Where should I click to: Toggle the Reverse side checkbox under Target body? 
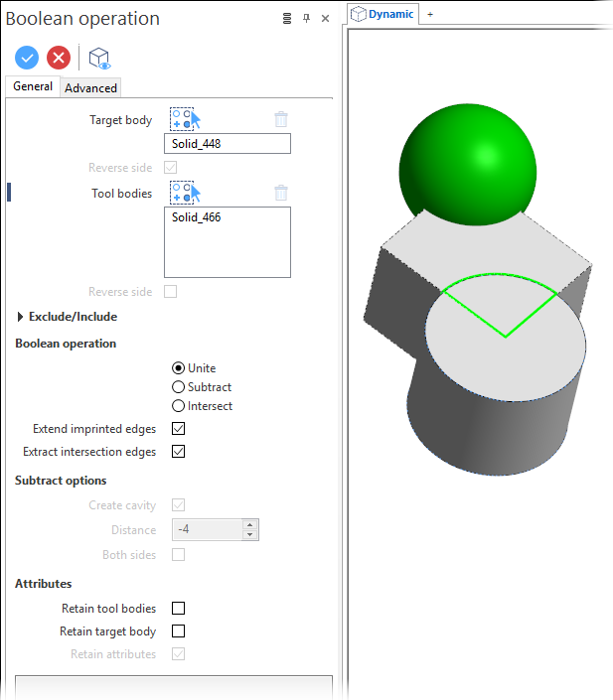170,168
